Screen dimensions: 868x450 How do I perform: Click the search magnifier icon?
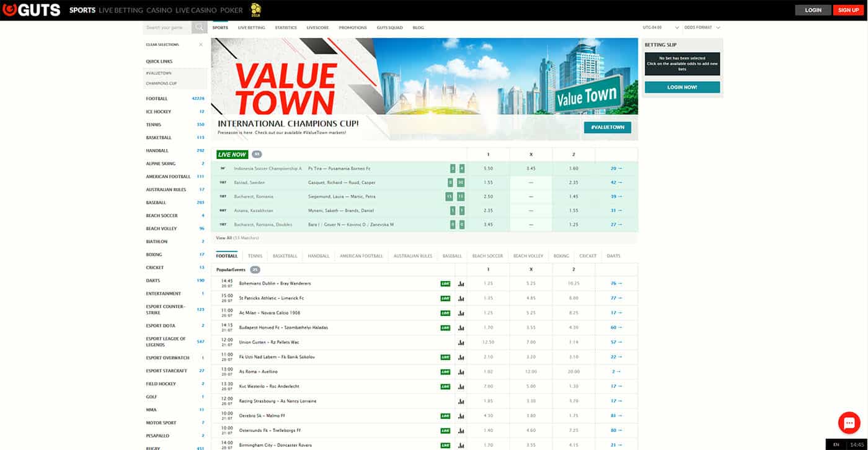point(200,27)
